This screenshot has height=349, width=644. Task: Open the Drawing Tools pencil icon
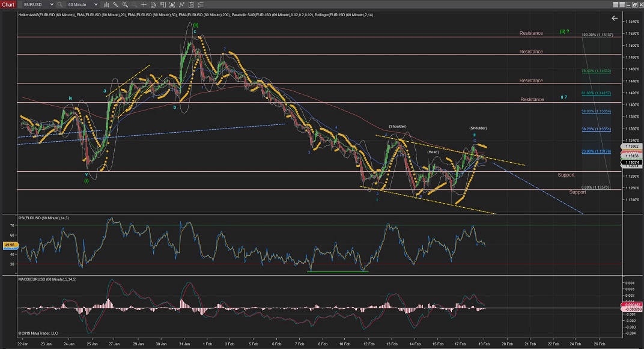click(116, 4)
